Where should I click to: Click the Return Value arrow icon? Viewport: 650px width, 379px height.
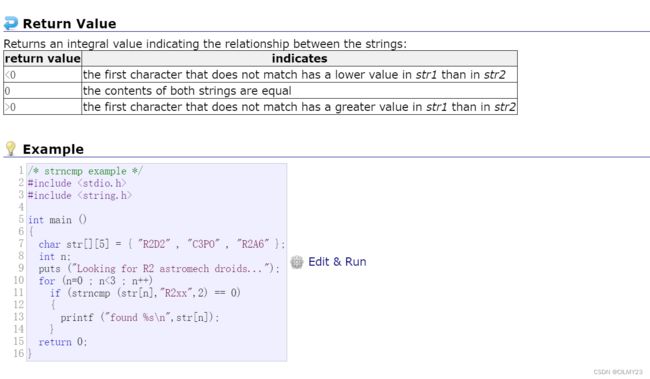[11, 23]
